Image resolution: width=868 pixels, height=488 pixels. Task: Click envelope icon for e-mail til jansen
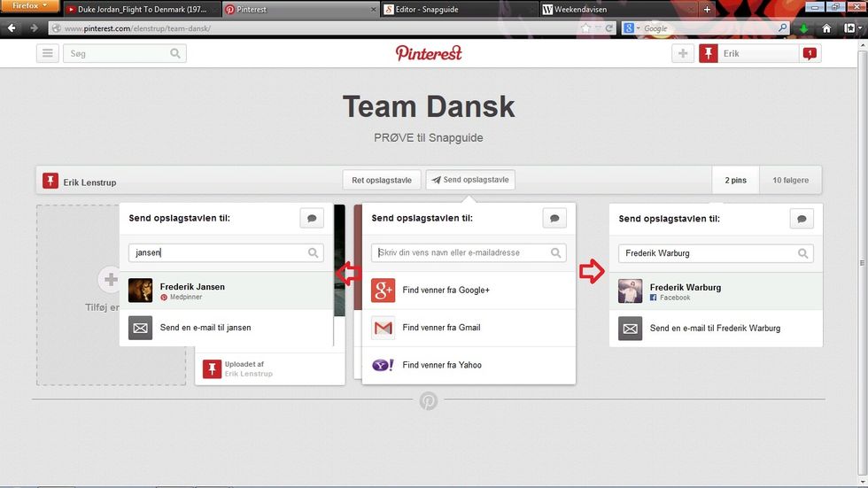tap(141, 328)
